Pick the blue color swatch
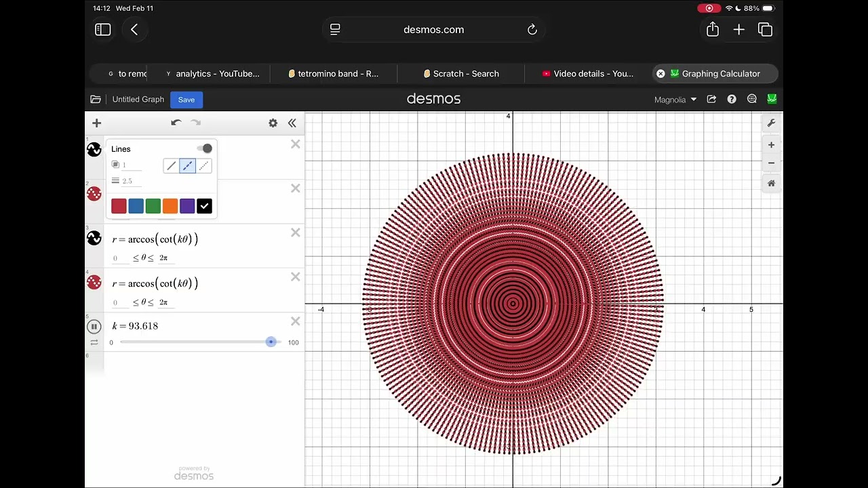This screenshot has width=868, height=488. click(136, 206)
